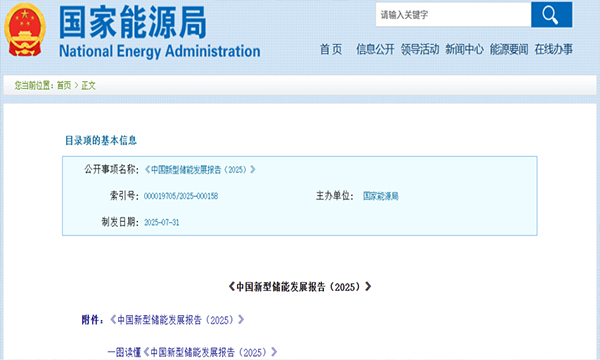
Task: Click the 国家能源局 organizer link
Action: pyautogui.click(x=381, y=196)
